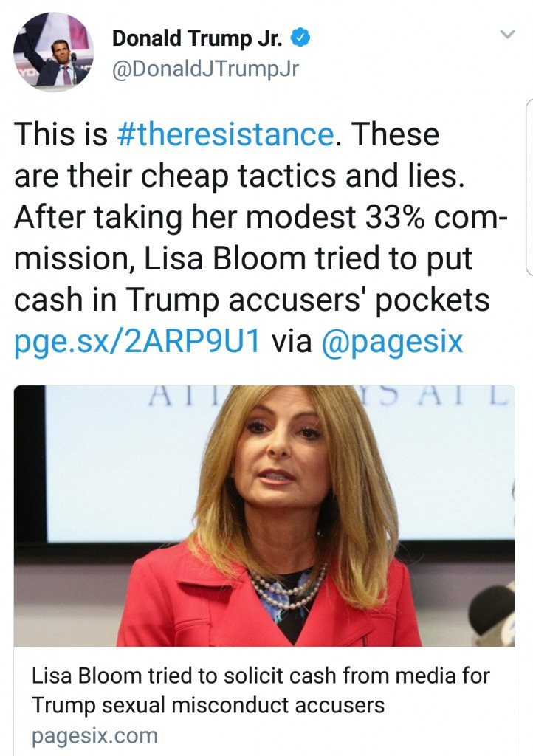Image resolution: width=533 pixels, height=756 pixels.
Task: Click the @DonaldJTrumpJr handle
Action: [205, 69]
